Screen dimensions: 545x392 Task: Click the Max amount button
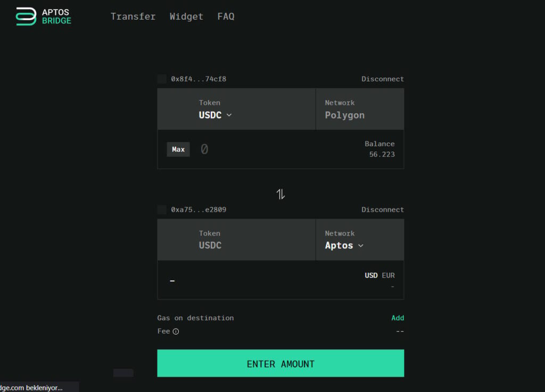[178, 149]
